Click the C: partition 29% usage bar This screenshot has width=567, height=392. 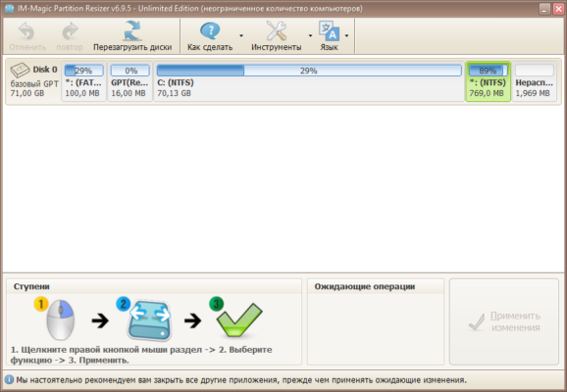point(309,71)
